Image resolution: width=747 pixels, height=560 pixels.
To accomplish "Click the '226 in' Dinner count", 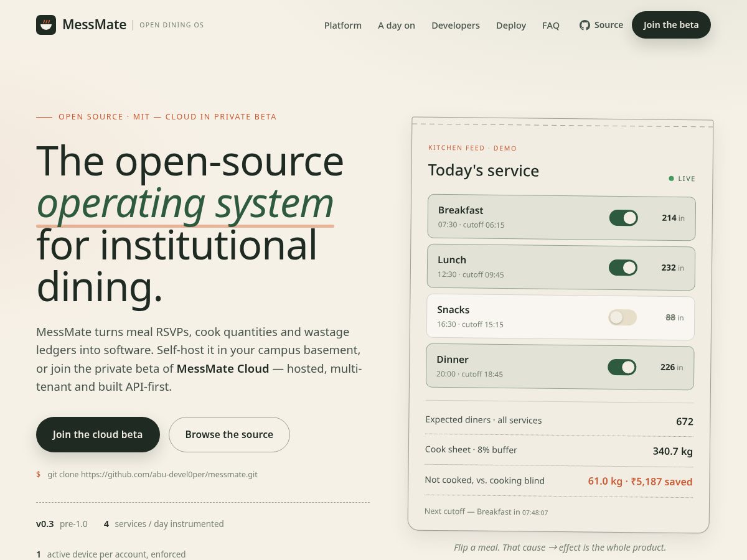I will click(672, 367).
